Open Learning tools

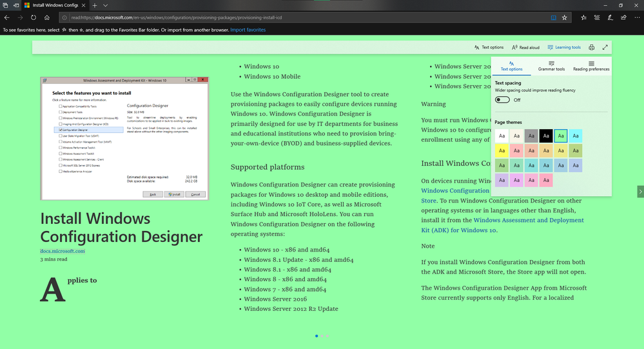(x=564, y=47)
